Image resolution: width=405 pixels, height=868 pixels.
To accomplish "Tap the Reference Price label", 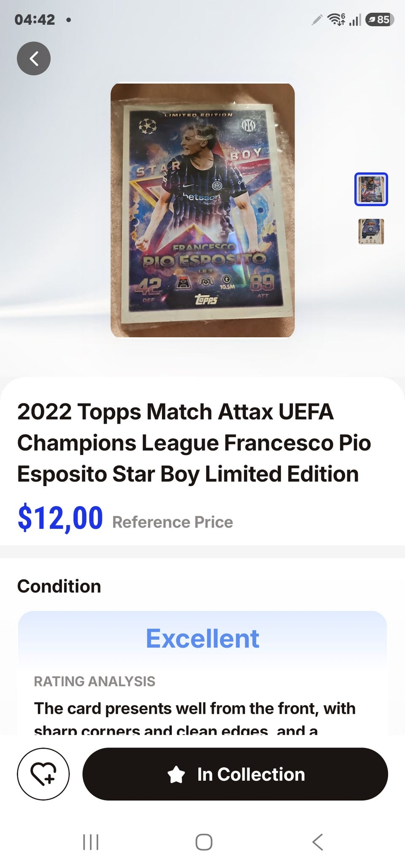I will 173,522.
